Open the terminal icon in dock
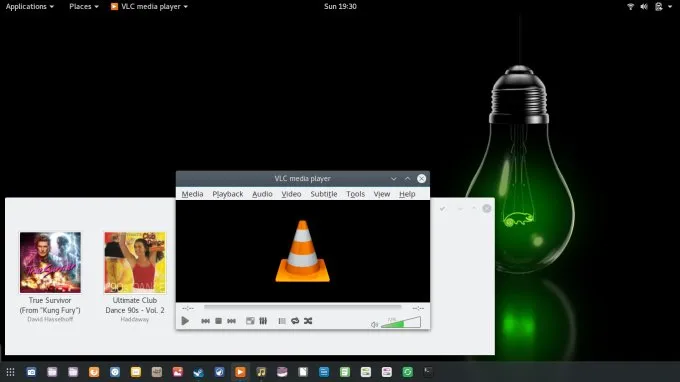The image size is (680, 382). point(428,372)
